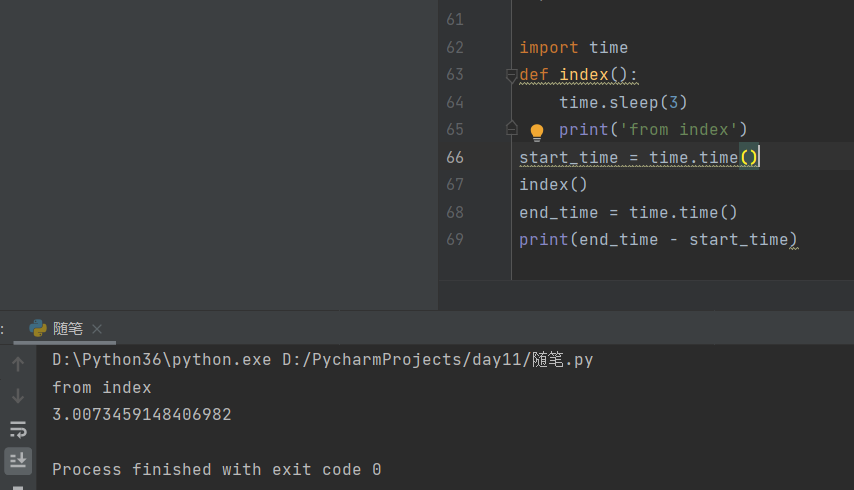Click the 3.0073459148406982 output in console

coord(141,414)
